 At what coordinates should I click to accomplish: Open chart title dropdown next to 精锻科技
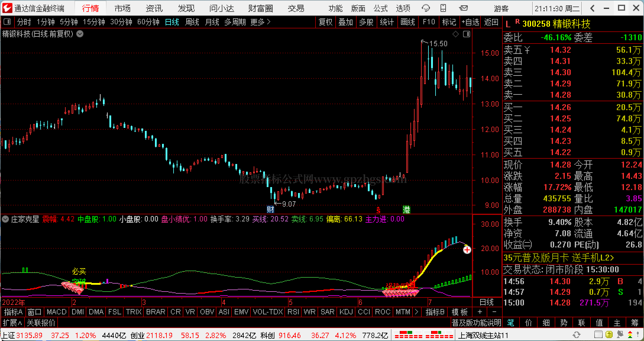point(80,34)
